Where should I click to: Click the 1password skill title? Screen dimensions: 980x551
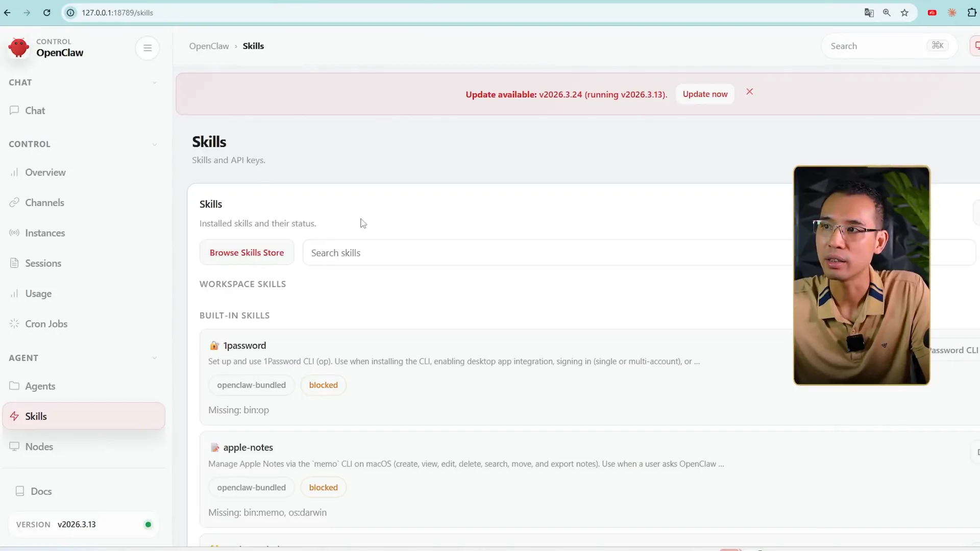point(244,345)
